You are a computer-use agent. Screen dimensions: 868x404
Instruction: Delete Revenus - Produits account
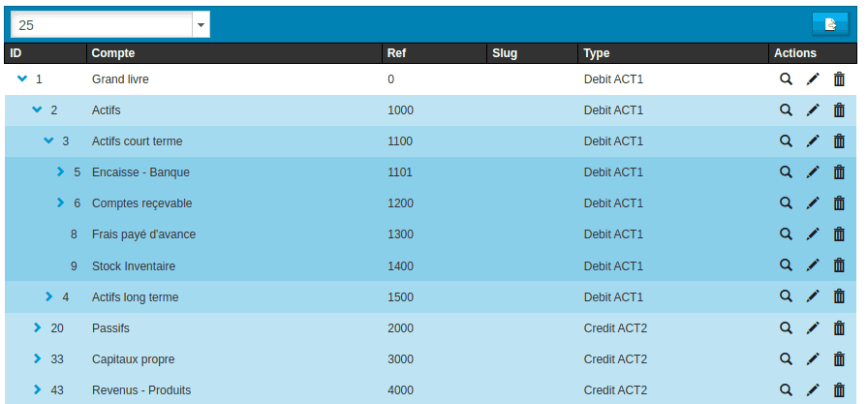[839, 390]
